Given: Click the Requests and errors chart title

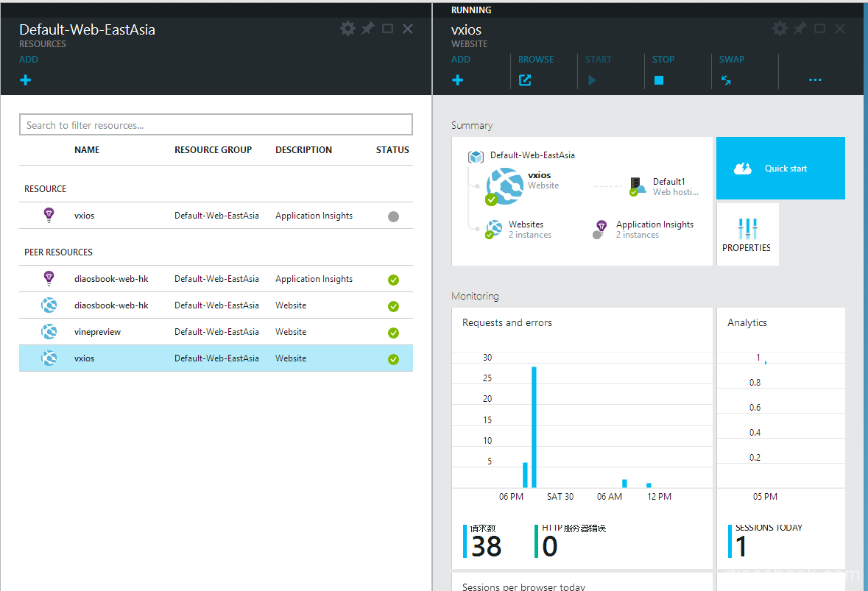Looking at the screenshot, I should (507, 322).
